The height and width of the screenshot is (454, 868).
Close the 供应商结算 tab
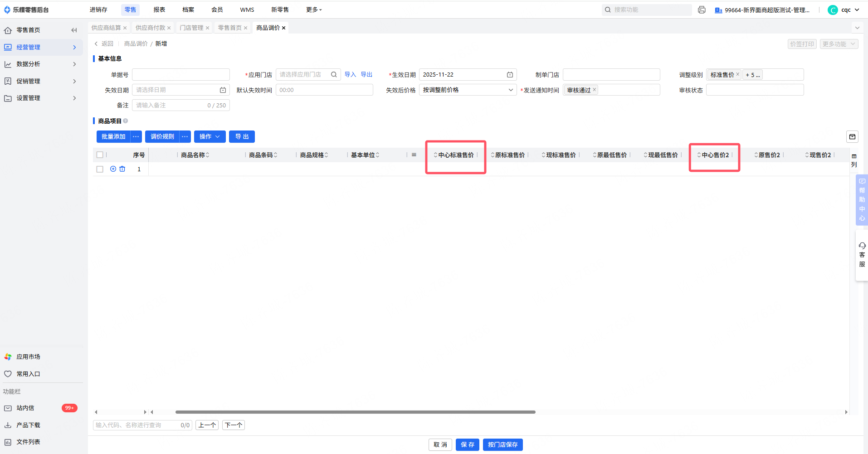pos(125,28)
